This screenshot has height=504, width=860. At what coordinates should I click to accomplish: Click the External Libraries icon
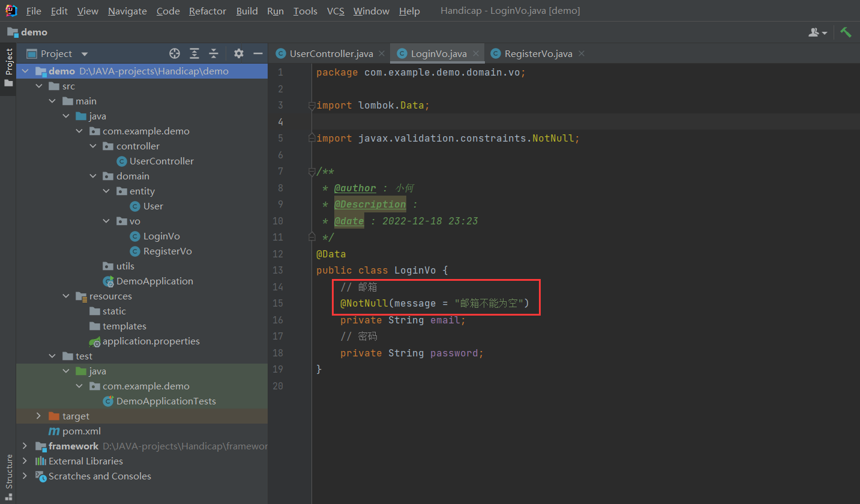pyautogui.click(x=41, y=461)
